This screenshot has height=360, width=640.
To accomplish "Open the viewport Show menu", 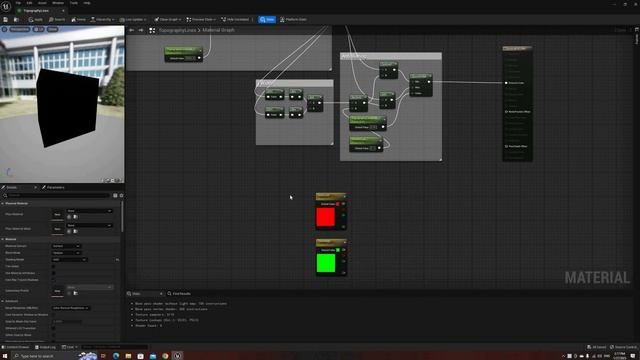I will (52, 29).
